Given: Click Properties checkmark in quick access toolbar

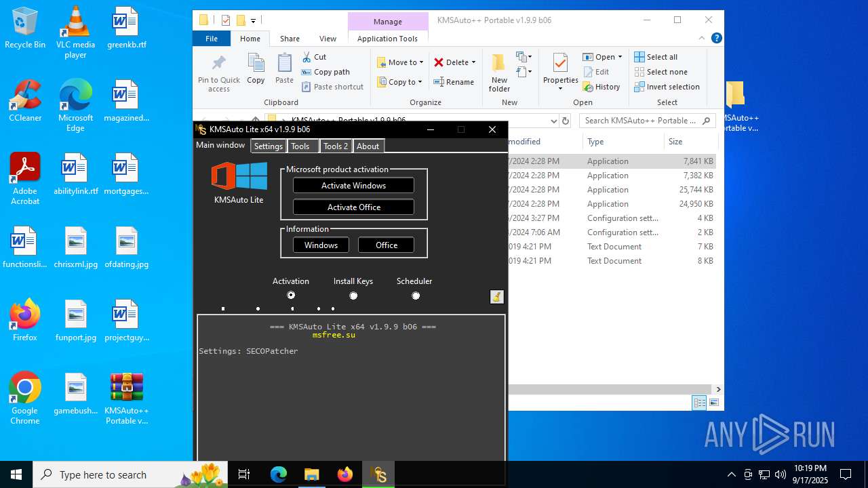Looking at the screenshot, I should tap(226, 20).
